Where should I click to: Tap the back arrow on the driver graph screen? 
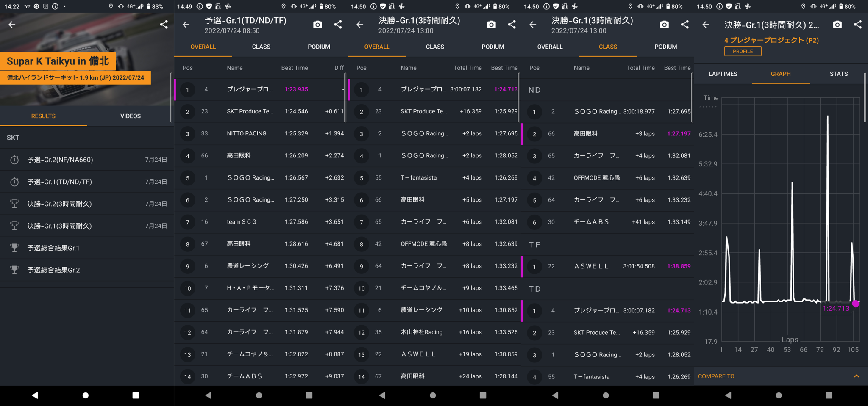(x=706, y=25)
